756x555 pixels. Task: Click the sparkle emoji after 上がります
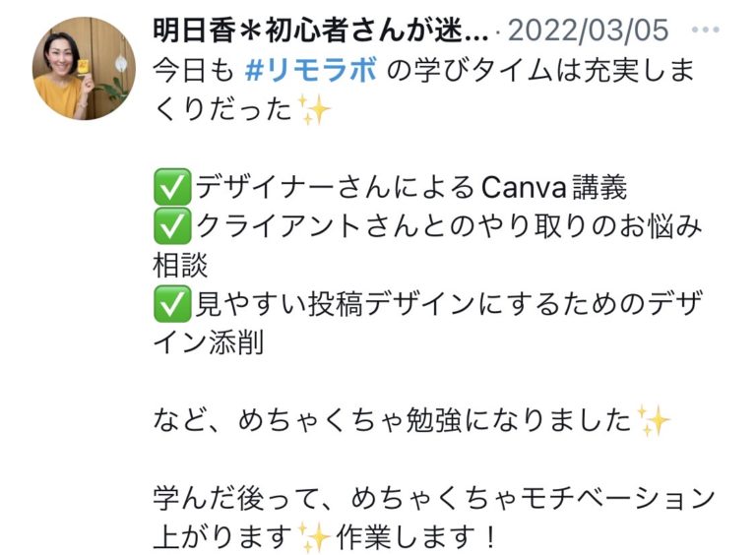(x=314, y=536)
